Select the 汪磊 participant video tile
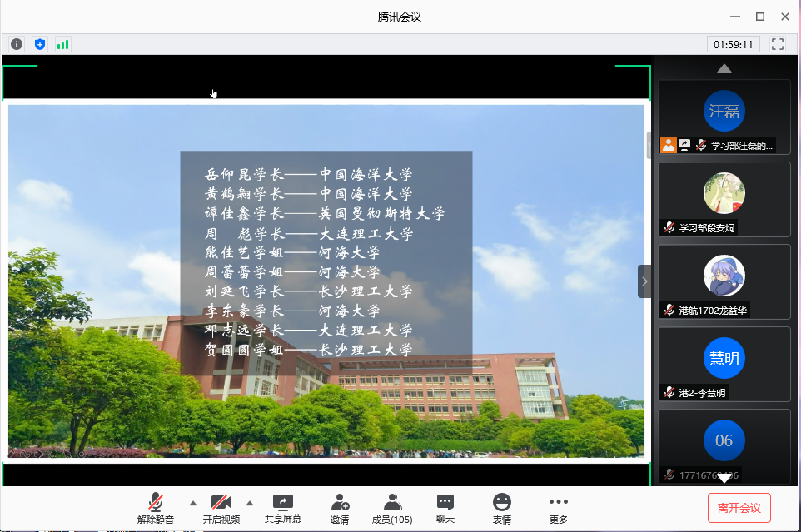 [x=724, y=116]
